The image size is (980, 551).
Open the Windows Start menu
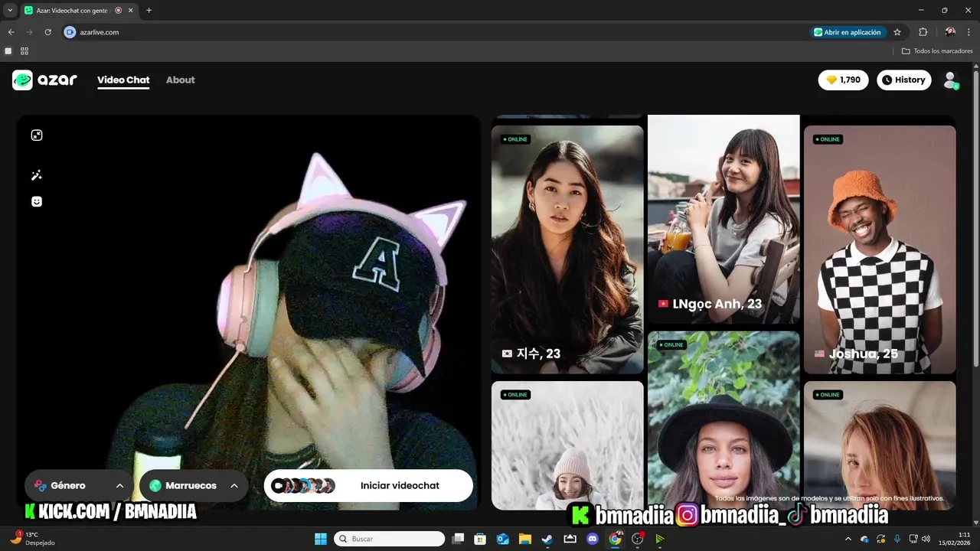pyautogui.click(x=321, y=539)
